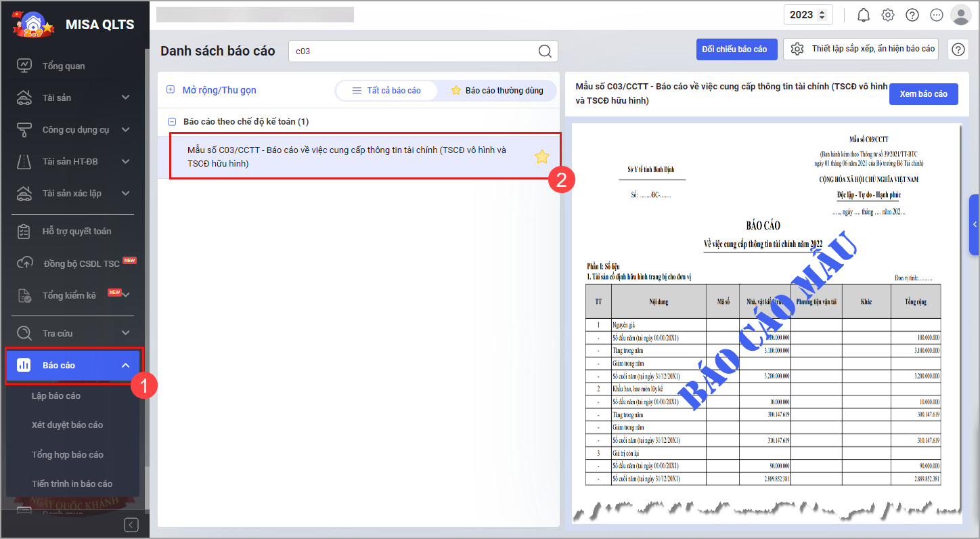Click the report preview thumbnail

tap(766, 323)
